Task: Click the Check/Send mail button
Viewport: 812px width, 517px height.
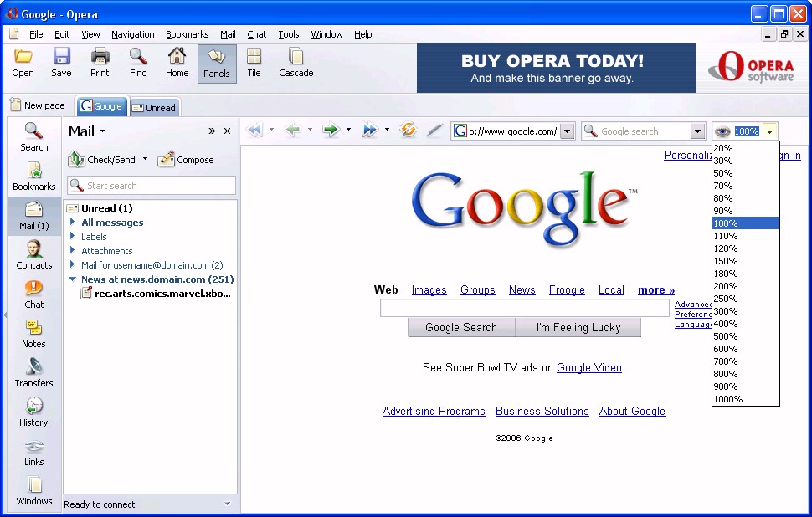Action: click(102, 160)
